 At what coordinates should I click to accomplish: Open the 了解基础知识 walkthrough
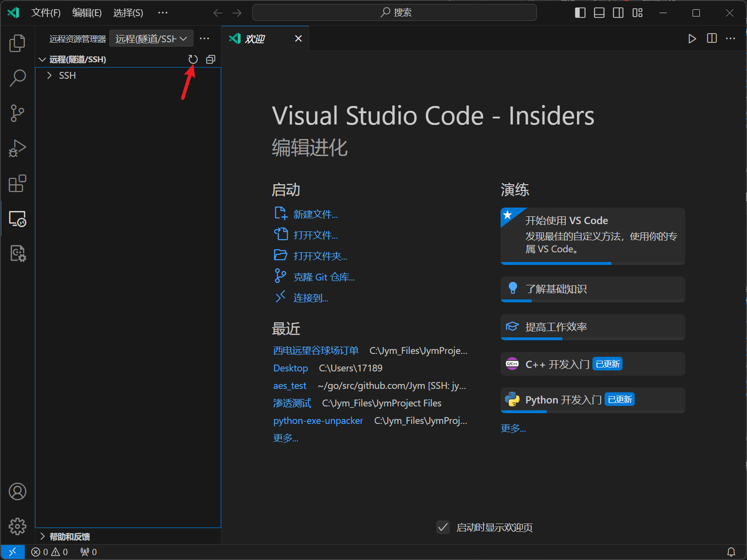click(x=593, y=289)
